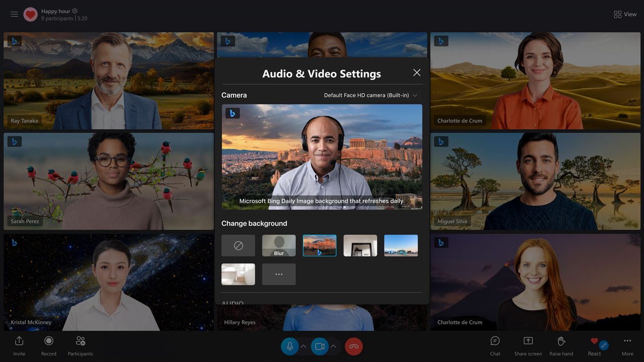Open the Default Face HD camera dropdown

coord(370,95)
